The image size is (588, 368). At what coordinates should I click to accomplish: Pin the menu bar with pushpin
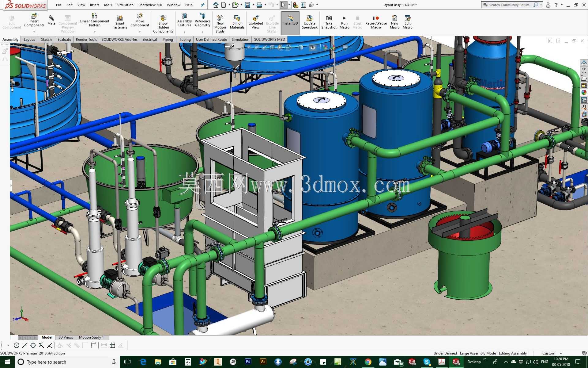[202, 5]
